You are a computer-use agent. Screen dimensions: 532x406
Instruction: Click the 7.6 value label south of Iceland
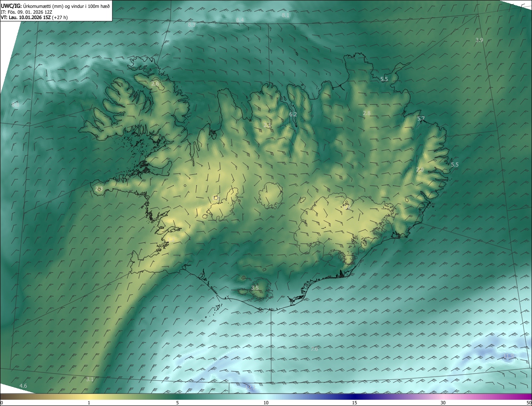[314, 349]
